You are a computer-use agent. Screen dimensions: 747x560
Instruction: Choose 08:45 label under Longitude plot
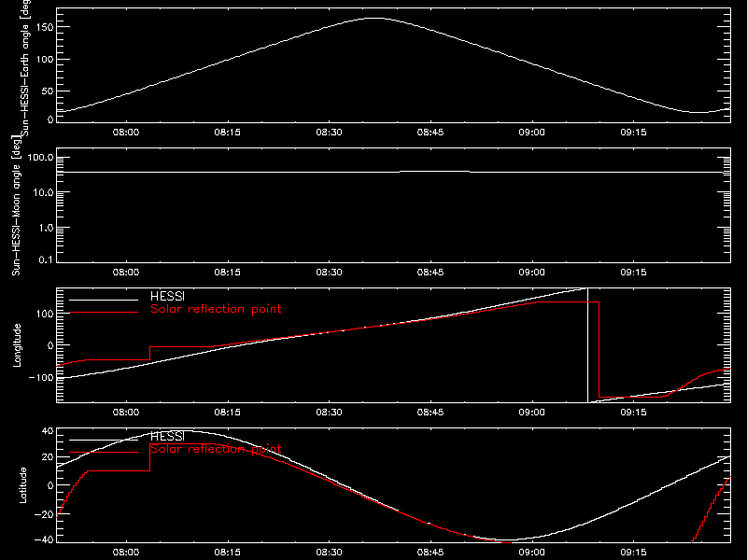pyautogui.click(x=430, y=412)
